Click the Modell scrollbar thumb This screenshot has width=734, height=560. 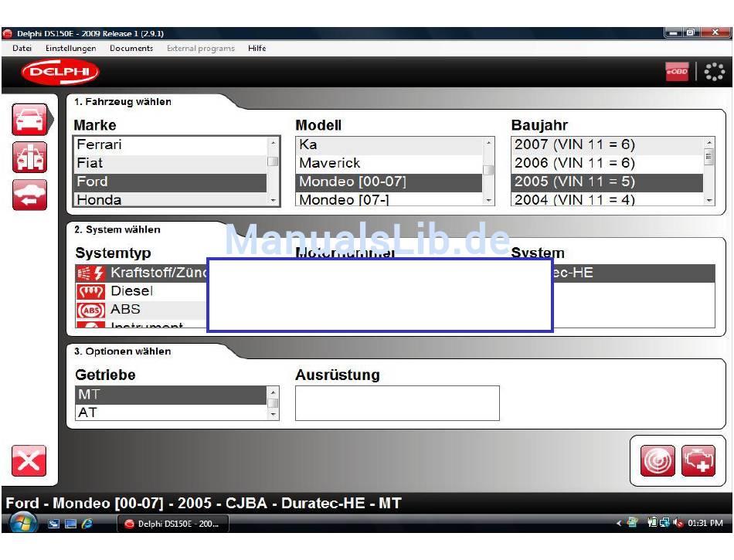[x=488, y=170]
